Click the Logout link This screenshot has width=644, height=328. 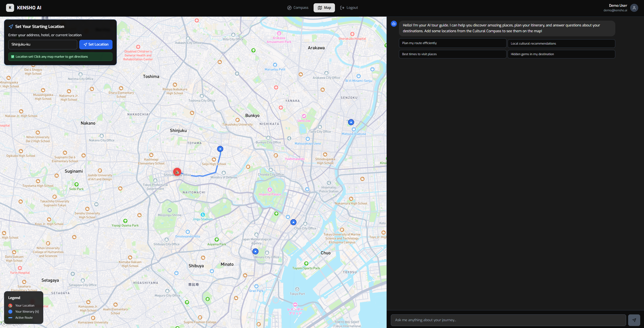349,8
